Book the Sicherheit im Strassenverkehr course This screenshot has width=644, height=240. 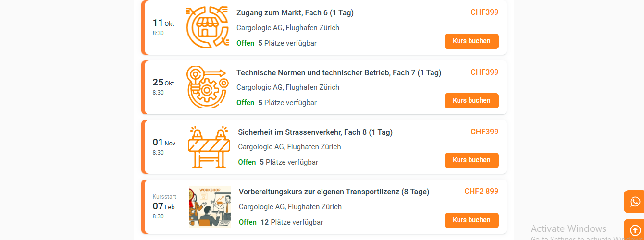[x=471, y=160]
